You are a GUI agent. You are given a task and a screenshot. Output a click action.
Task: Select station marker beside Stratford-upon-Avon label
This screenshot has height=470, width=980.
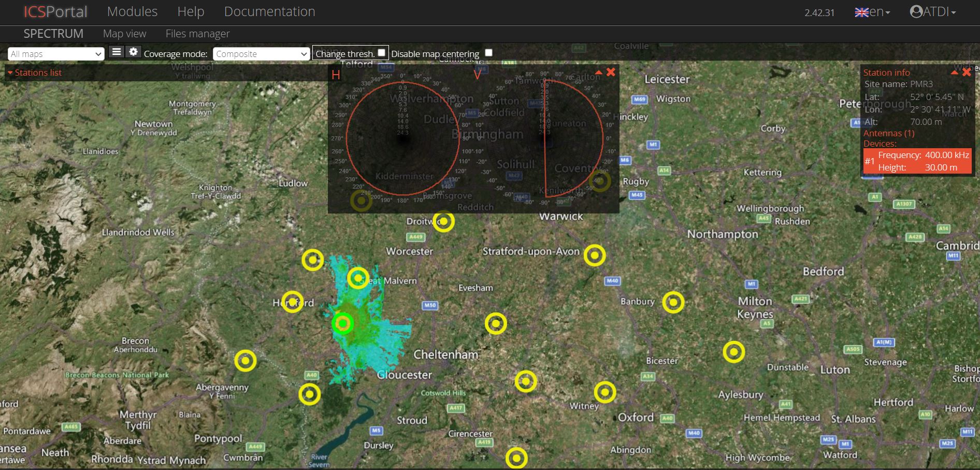tap(595, 255)
